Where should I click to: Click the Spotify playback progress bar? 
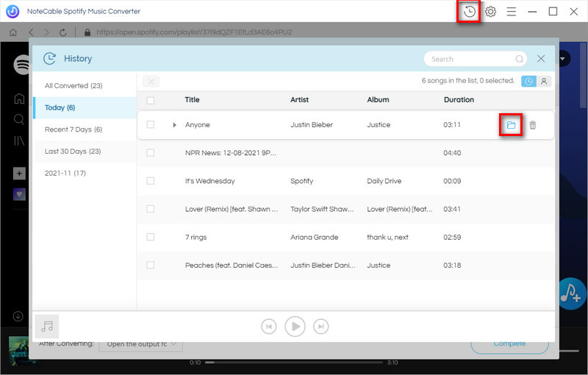click(295, 362)
